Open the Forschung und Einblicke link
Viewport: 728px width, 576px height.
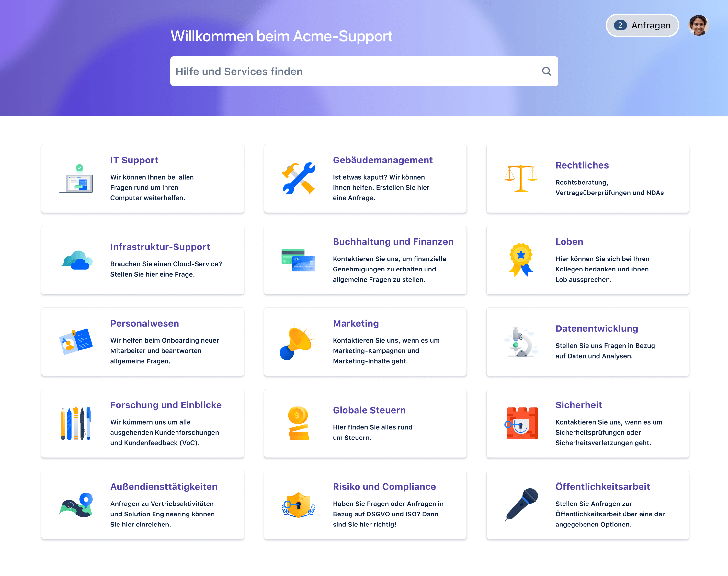[x=166, y=405]
